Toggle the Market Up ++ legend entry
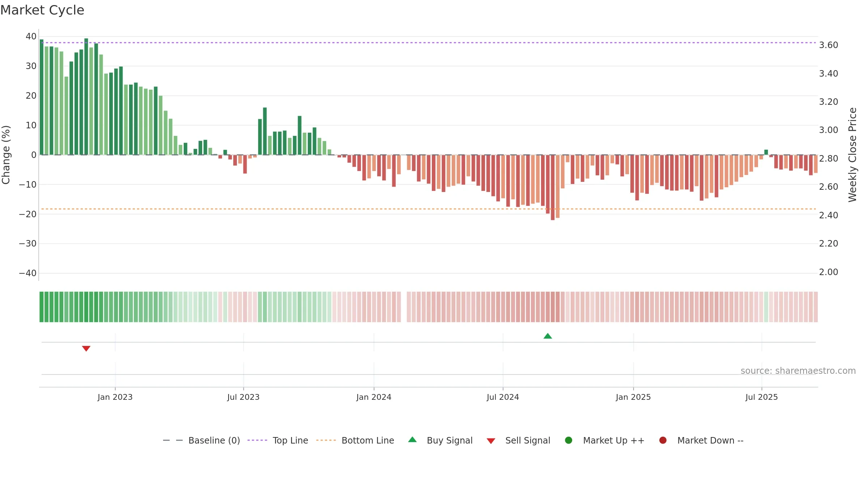The width and height of the screenshot is (868, 488). 604,440
